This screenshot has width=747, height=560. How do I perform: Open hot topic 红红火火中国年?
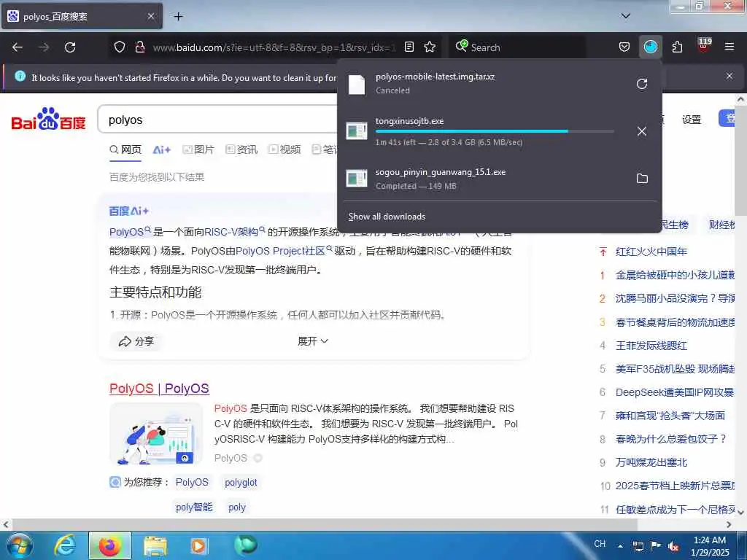[651, 252]
